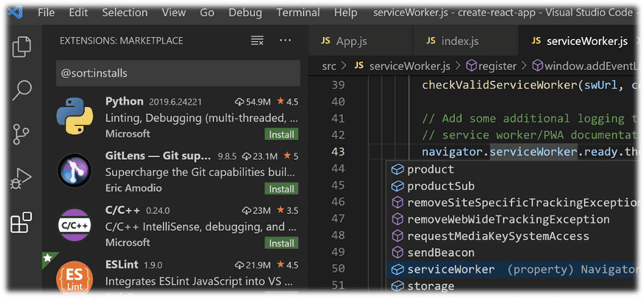This screenshot has height=298, width=644.
Task: Open the Extensions panel more actions menu
Action: click(285, 41)
